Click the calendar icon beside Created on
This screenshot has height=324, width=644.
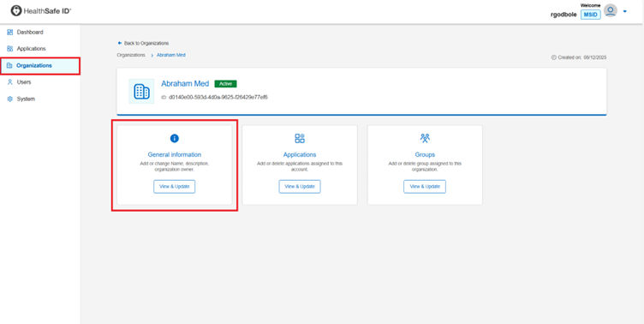point(553,57)
